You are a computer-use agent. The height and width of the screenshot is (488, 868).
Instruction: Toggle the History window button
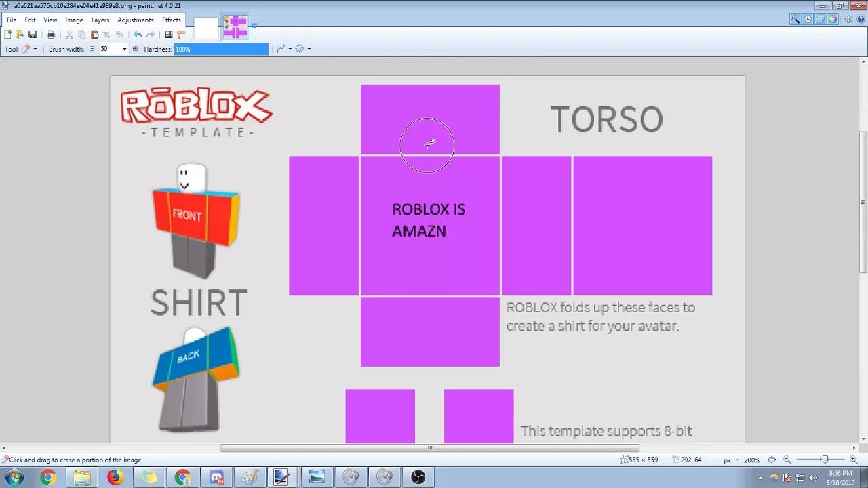coord(808,20)
